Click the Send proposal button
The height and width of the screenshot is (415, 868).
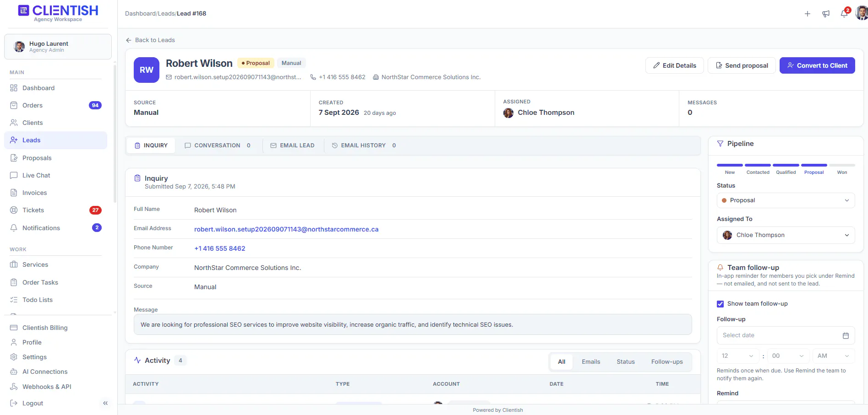(742, 65)
